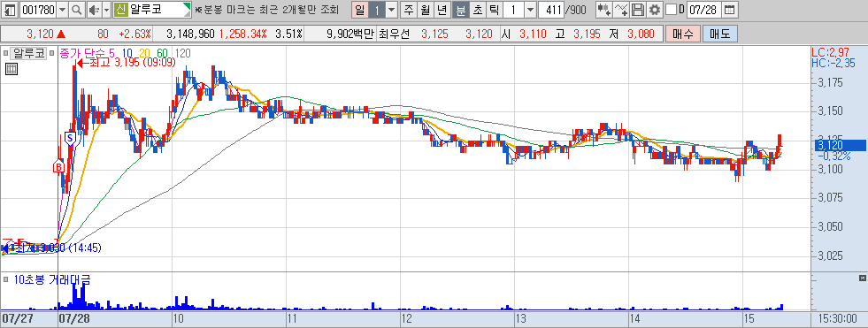Screen dimensions: 868x328
Task: Open chart settings gear icon
Action: (655, 10)
